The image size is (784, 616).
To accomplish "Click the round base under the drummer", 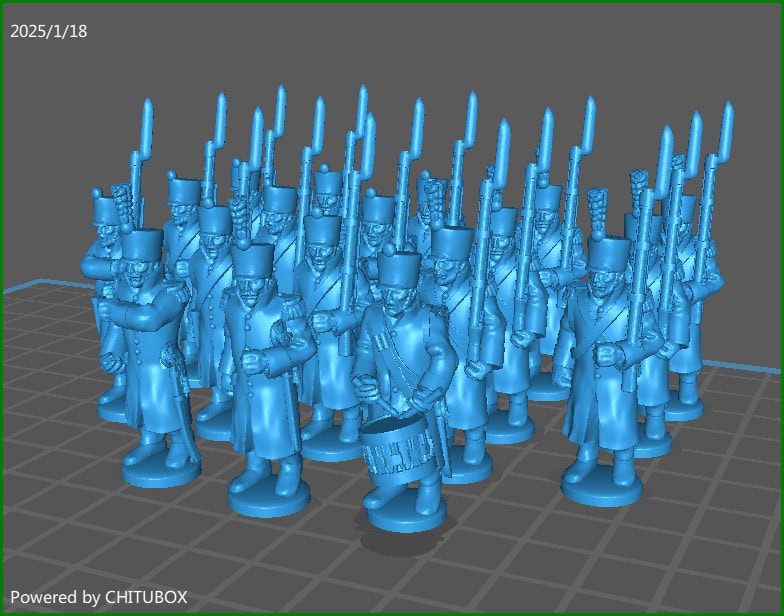I will 405,515.
